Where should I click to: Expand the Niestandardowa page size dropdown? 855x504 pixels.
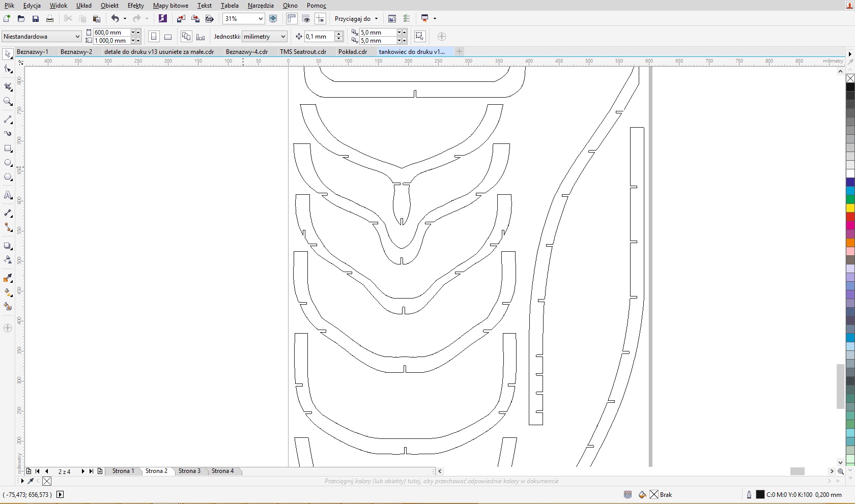(x=77, y=37)
